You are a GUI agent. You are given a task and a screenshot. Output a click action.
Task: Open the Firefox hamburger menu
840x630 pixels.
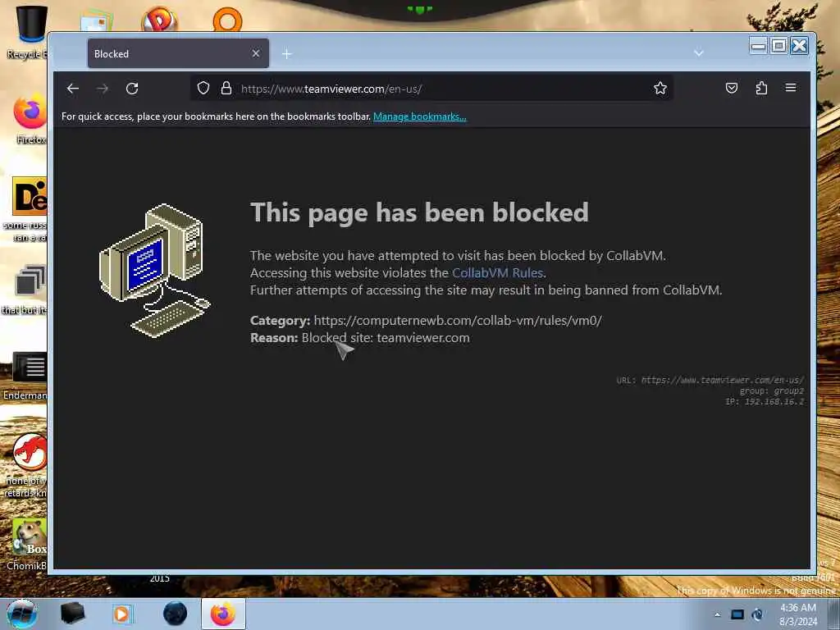click(791, 88)
